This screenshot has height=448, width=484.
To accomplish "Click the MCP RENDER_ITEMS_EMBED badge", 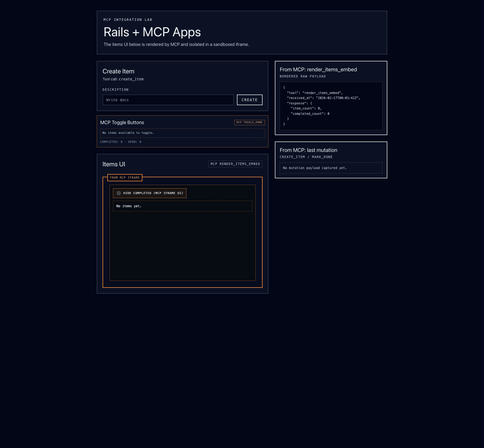I will coord(235,164).
